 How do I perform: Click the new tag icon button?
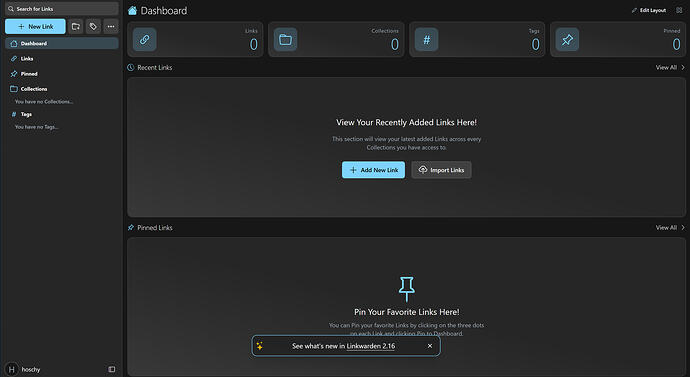pos(93,26)
